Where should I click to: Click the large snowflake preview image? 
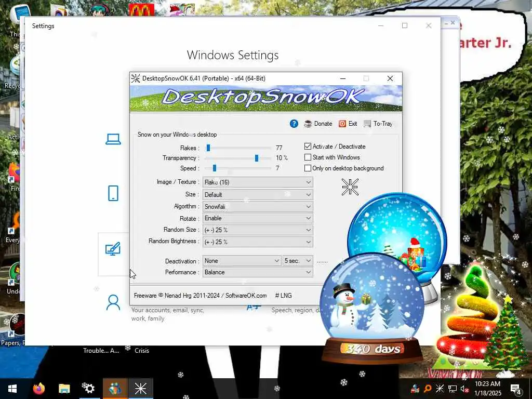[350, 187]
